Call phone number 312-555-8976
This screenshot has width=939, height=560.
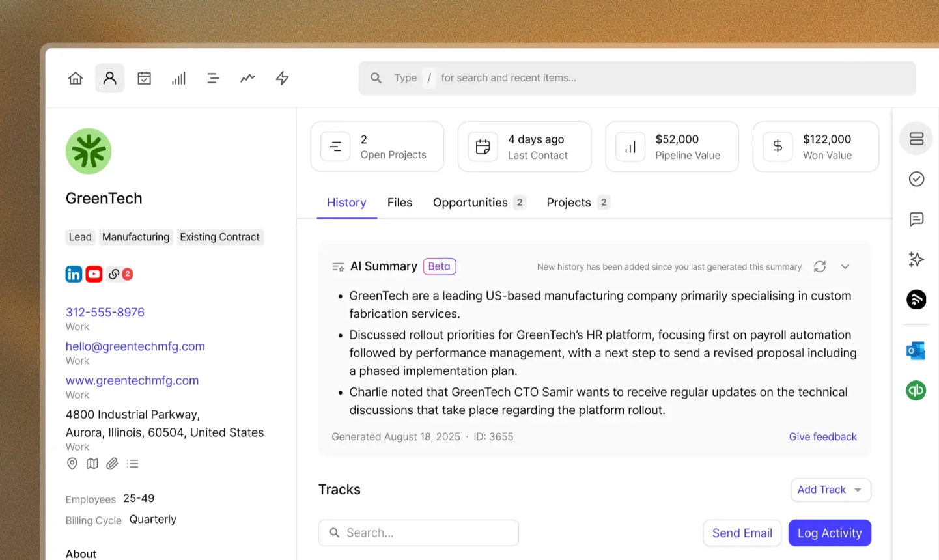(x=105, y=313)
